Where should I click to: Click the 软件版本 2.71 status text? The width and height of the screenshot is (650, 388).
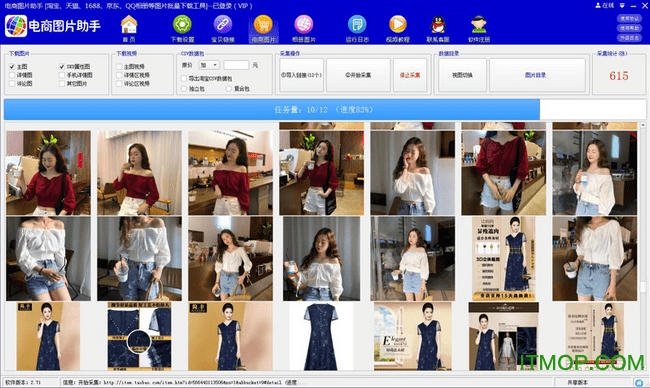pyautogui.click(x=22, y=382)
